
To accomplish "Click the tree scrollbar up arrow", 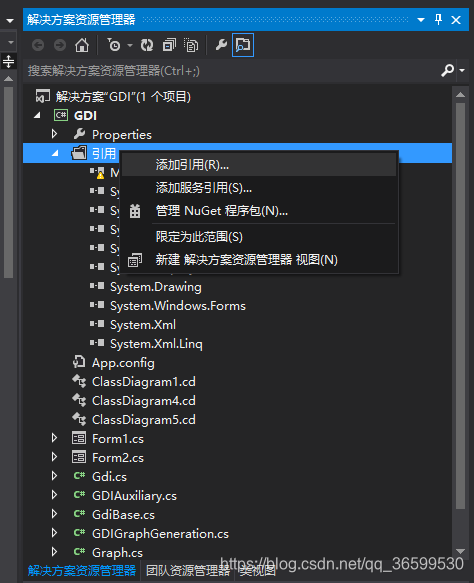I will pos(461,94).
